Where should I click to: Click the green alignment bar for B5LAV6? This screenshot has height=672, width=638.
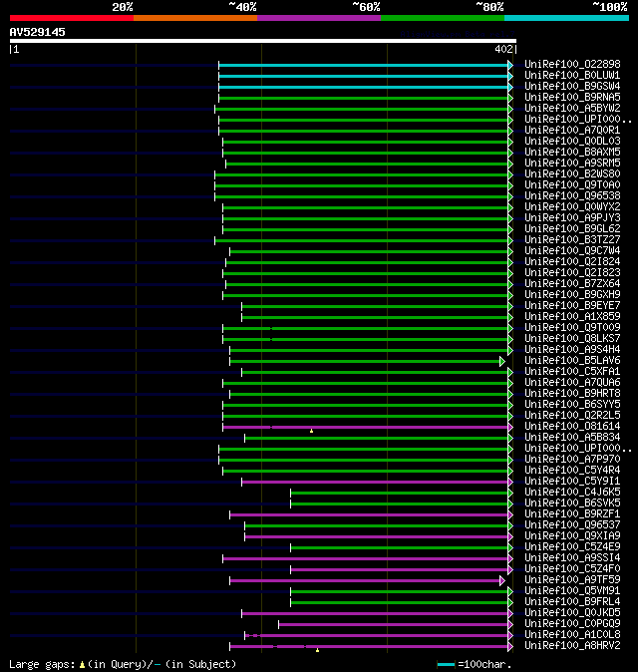point(365,361)
